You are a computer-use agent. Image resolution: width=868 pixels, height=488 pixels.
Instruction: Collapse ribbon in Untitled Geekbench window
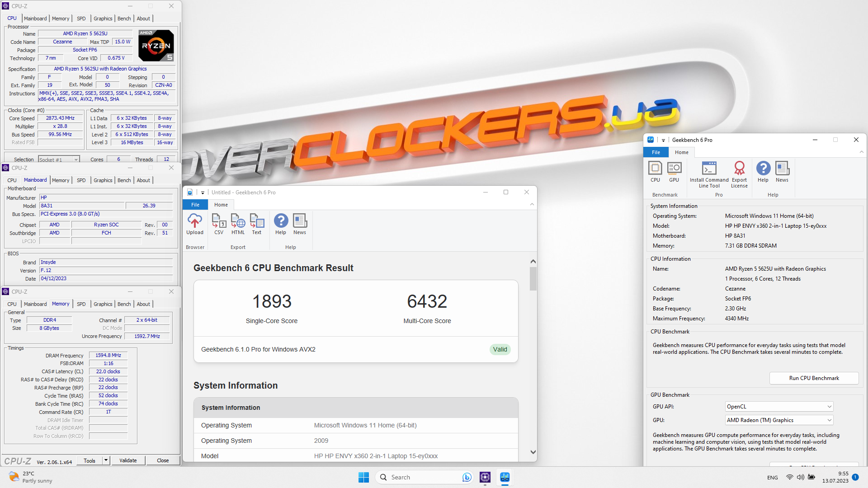coord(532,205)
